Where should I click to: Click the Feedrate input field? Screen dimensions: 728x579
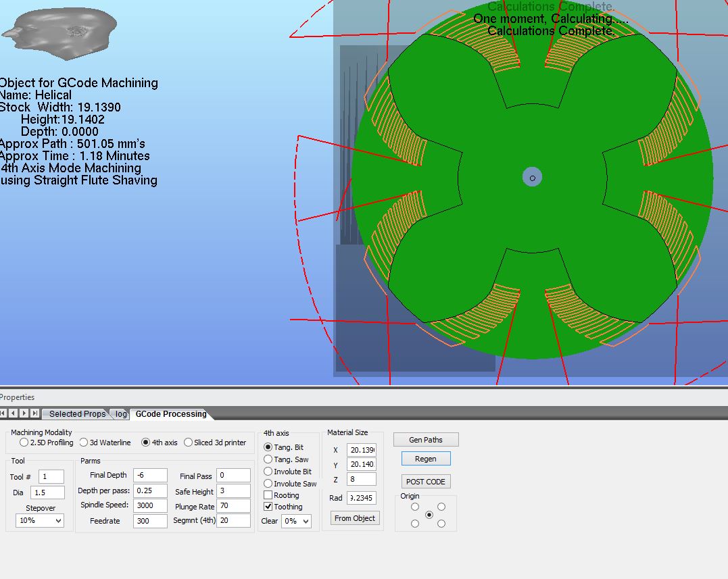[x=150, y=521]
